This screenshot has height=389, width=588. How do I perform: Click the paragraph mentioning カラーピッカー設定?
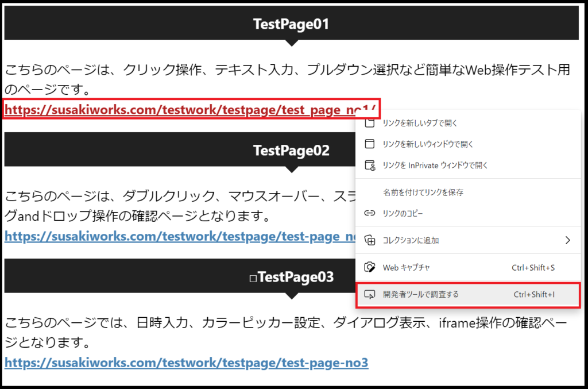pyautogui.click(x=286, y=332)
